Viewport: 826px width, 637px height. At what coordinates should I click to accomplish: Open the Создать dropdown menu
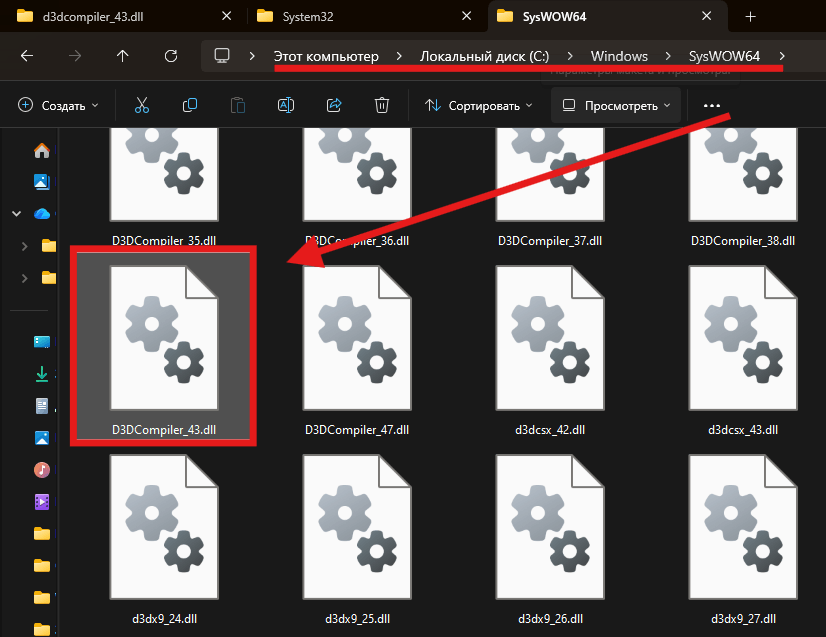pos(58,105)
